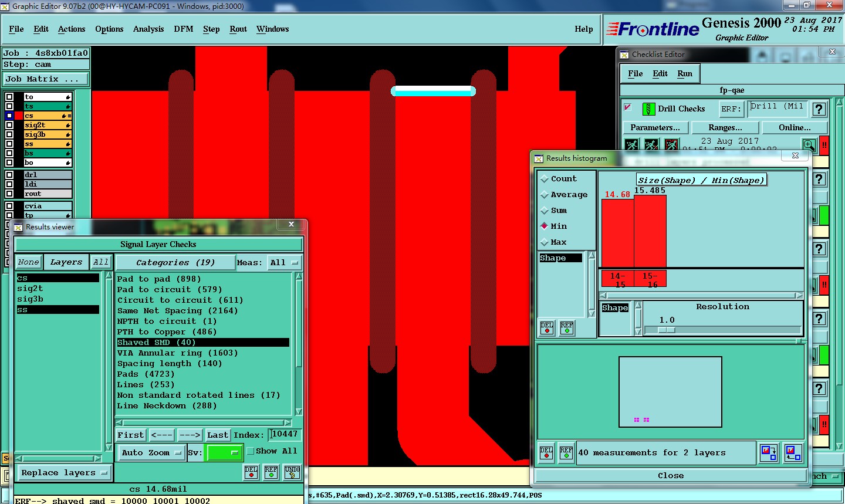The image size is (845, 504).
Task: Click upper DEL icon in histogram
Action: (x=547, y=327)
